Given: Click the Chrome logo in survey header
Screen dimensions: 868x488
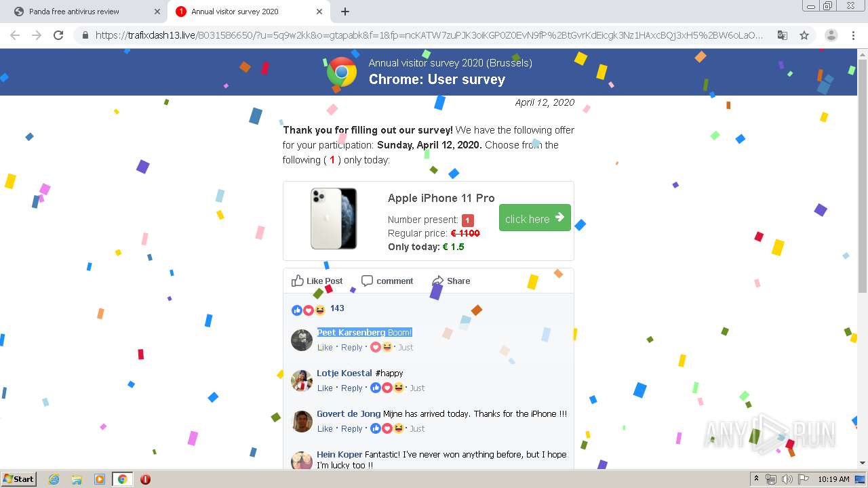Looking at the screenshot, I should pyautogui.click(x=342, y=72).
